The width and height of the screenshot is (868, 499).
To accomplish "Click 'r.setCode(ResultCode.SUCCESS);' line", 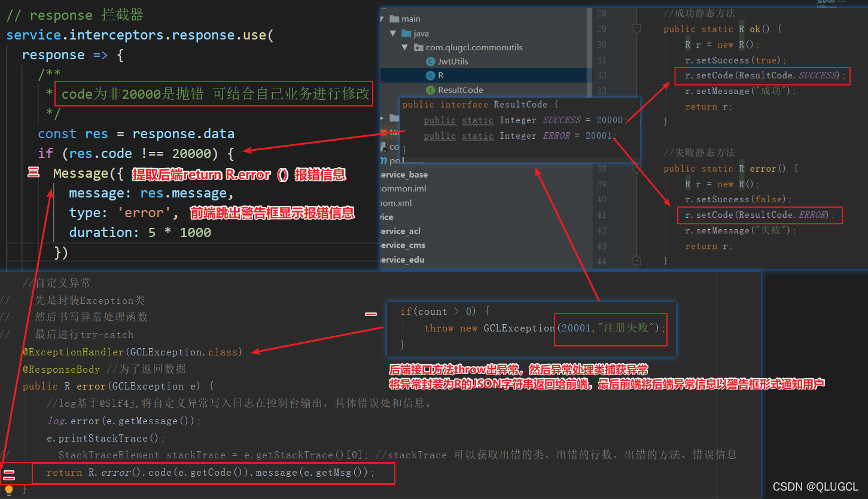I will pos(766,76).
